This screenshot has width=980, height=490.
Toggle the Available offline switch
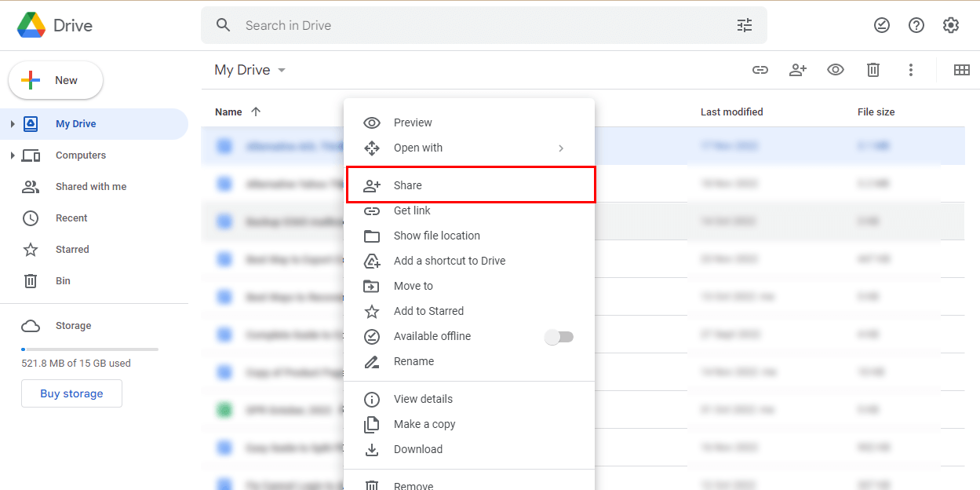pyautogui.click(x=559, y=337)
